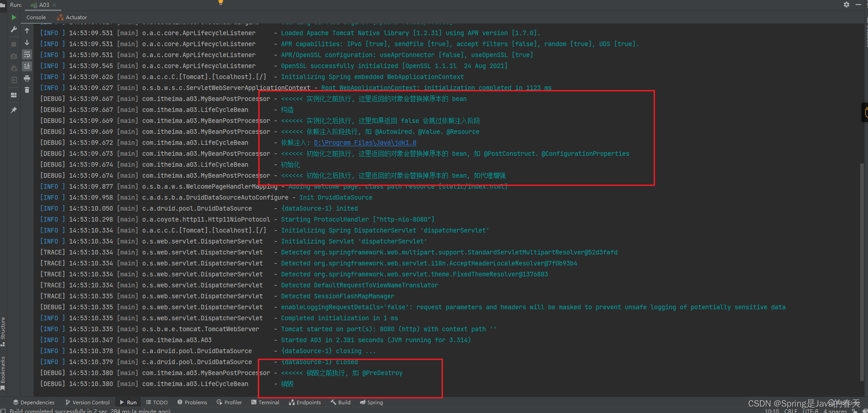
Task: Click 'Loaded Apache Tomcat Native library' line
Action: click(410, 33)
